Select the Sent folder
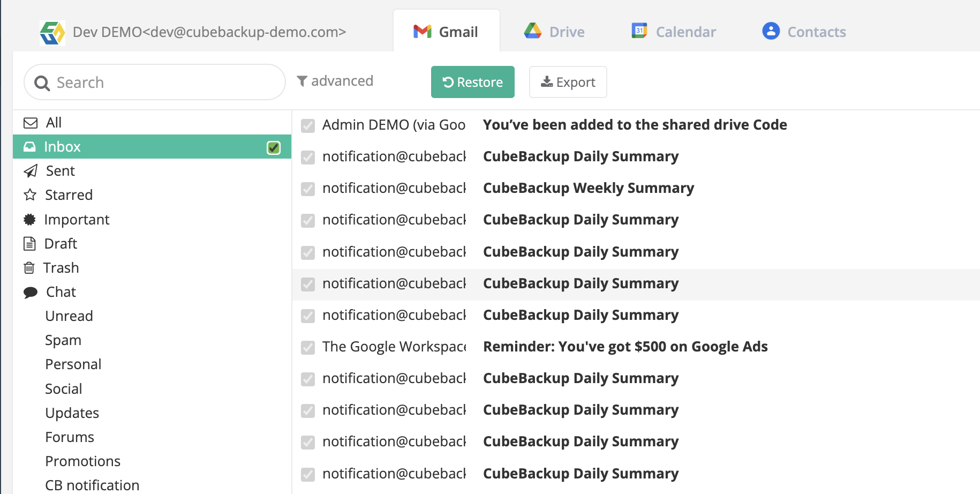Screen dimensions: 980x494 (x=152, y=171)
